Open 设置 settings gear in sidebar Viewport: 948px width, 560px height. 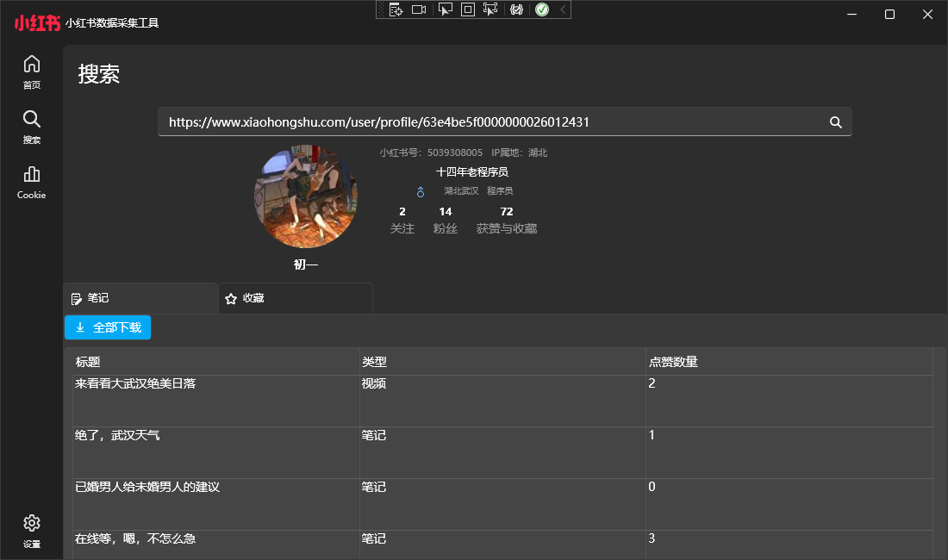pos(31,531)
